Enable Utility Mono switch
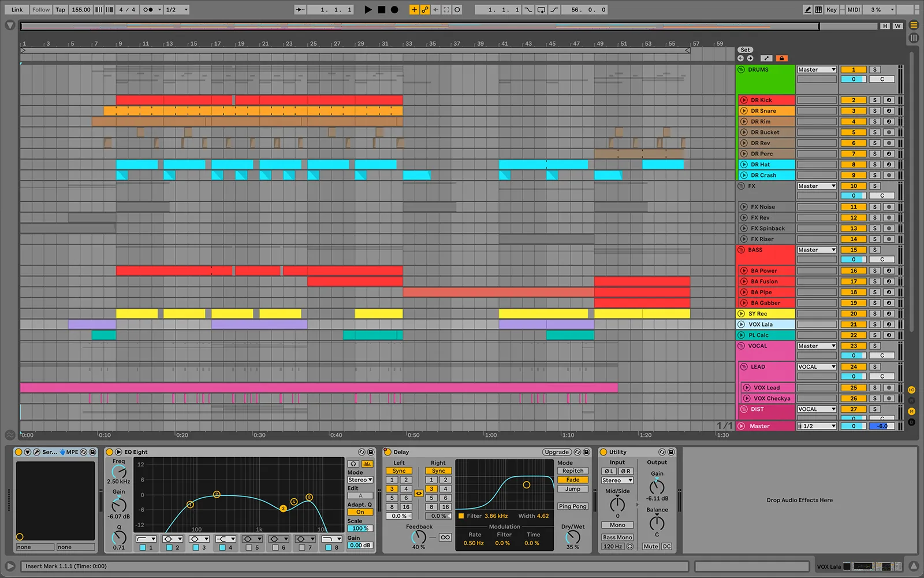The height and width of the screenshot is (578, 924). pos(617,525)
